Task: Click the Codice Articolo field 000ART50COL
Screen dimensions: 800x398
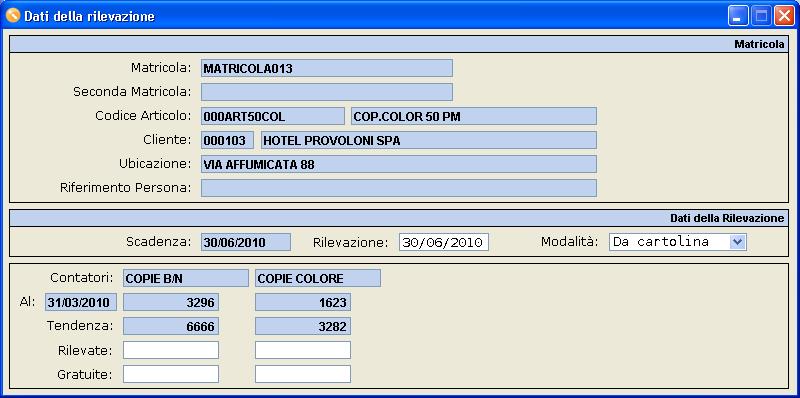Action: (273, 116)
